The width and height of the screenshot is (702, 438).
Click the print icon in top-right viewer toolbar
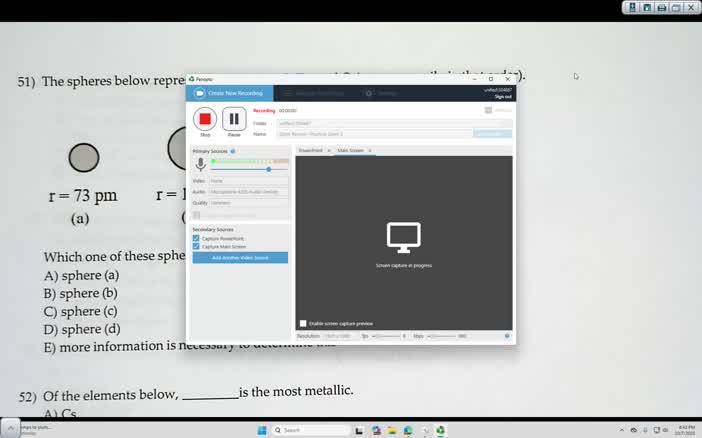click(662, 7)
